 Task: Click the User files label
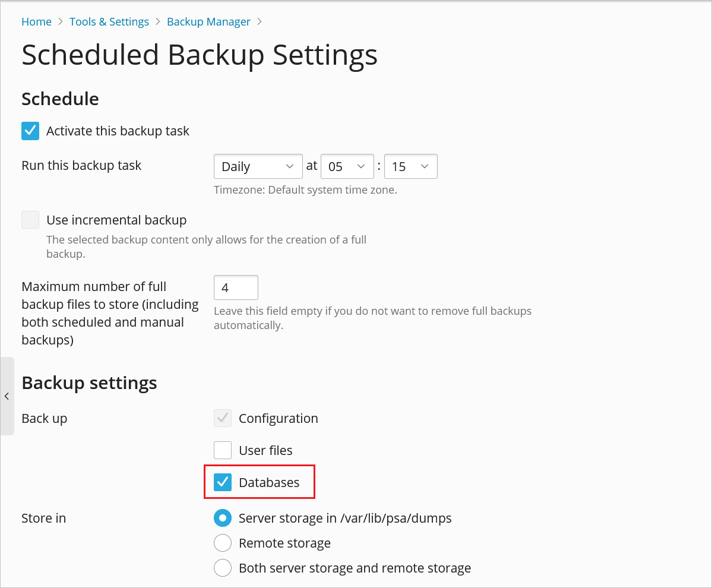pos(265,451)
